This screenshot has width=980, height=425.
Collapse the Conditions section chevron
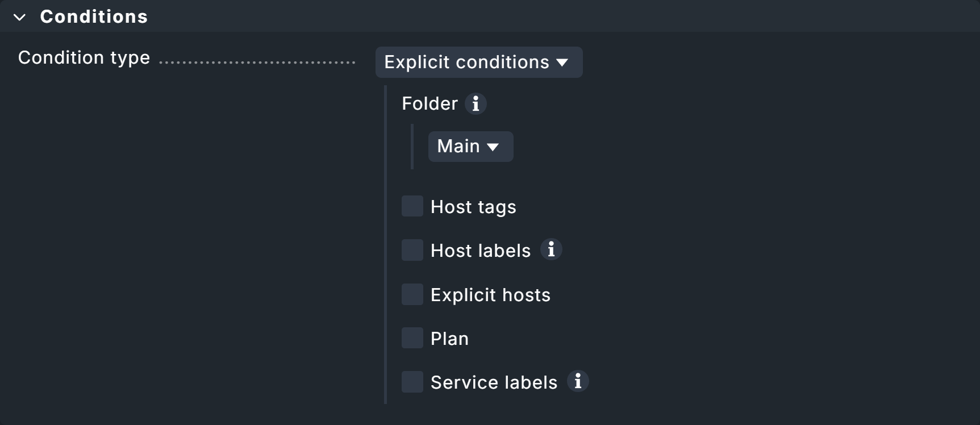pyautogui.click(x=20, y=18)
